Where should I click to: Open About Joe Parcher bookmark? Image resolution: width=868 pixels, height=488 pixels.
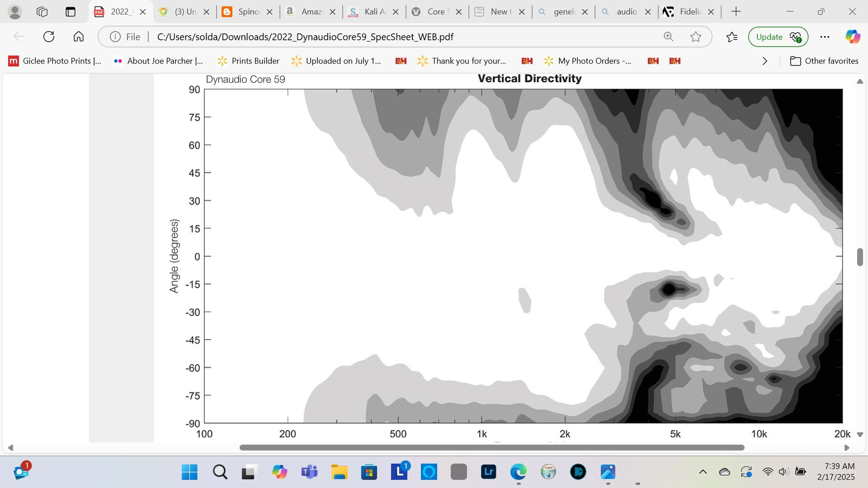158,61
